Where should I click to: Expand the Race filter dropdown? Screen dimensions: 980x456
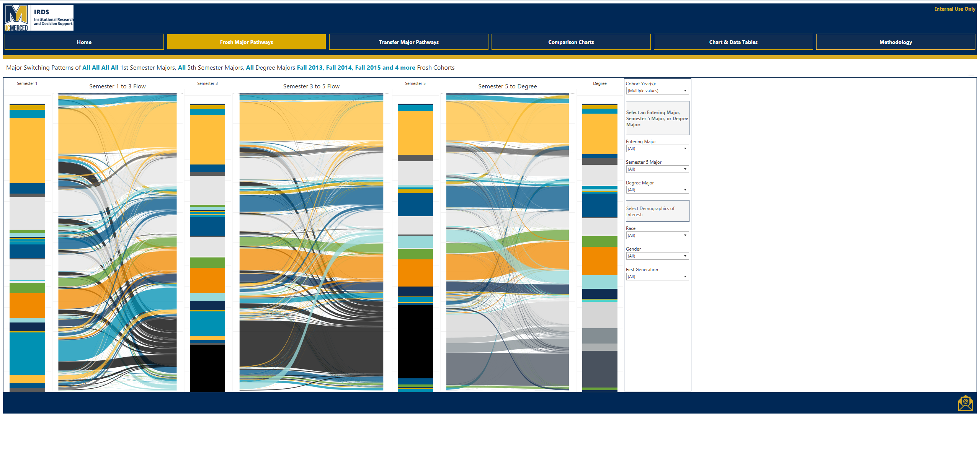click(657, 235)
